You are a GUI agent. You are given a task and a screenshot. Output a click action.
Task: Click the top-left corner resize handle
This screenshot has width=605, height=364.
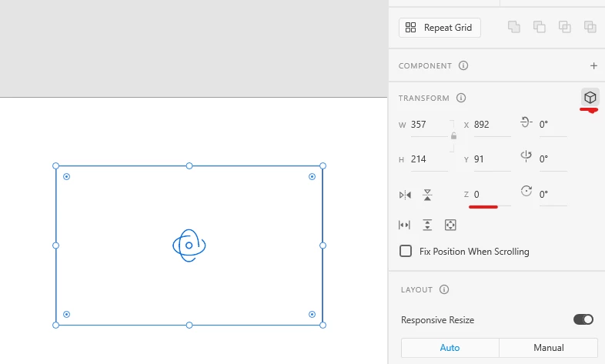tap(55, 165)
